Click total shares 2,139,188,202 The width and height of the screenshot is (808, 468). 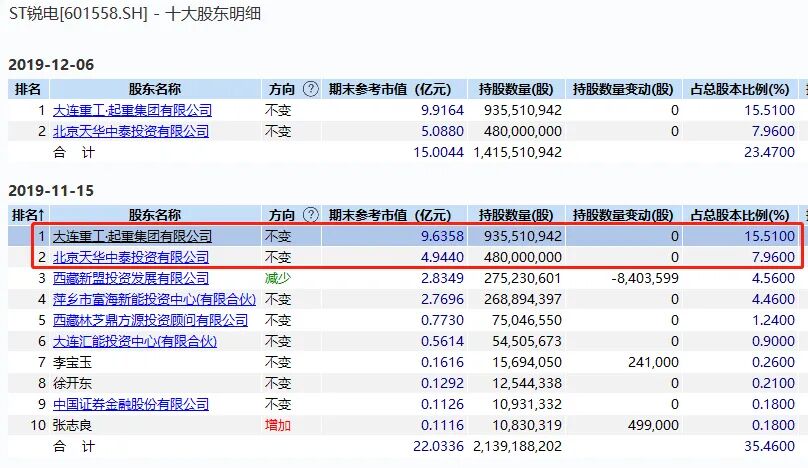517,446
